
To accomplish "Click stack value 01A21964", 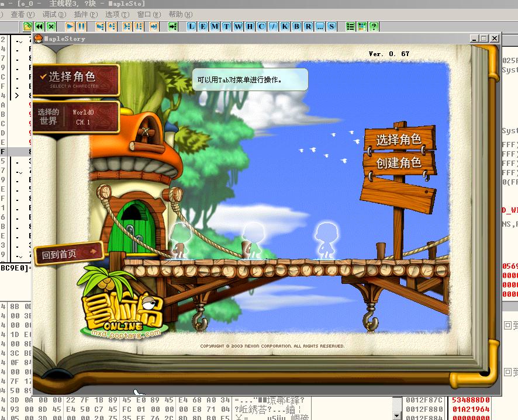I will coord(471,409).
